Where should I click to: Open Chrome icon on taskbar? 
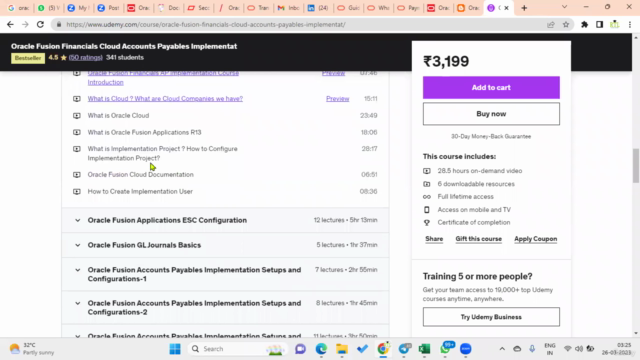click(383, 349)
